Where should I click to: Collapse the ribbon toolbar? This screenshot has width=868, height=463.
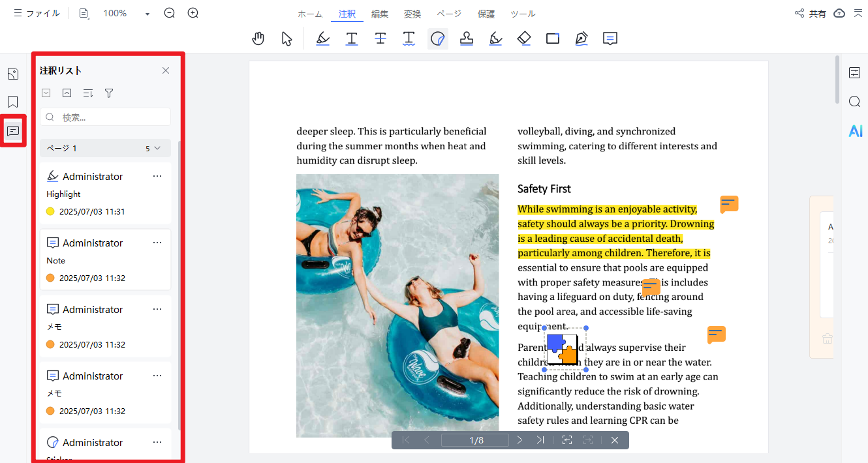click(858, 13)
